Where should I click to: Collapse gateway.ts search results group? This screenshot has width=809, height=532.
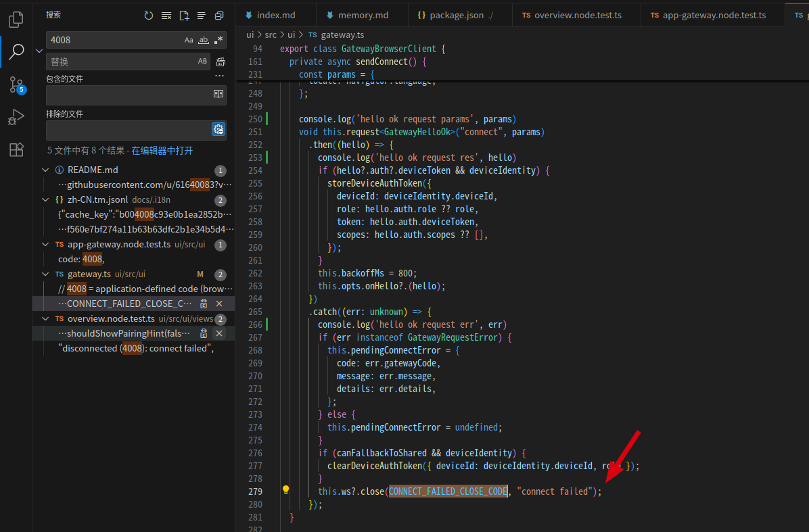(x=45, y=274)
